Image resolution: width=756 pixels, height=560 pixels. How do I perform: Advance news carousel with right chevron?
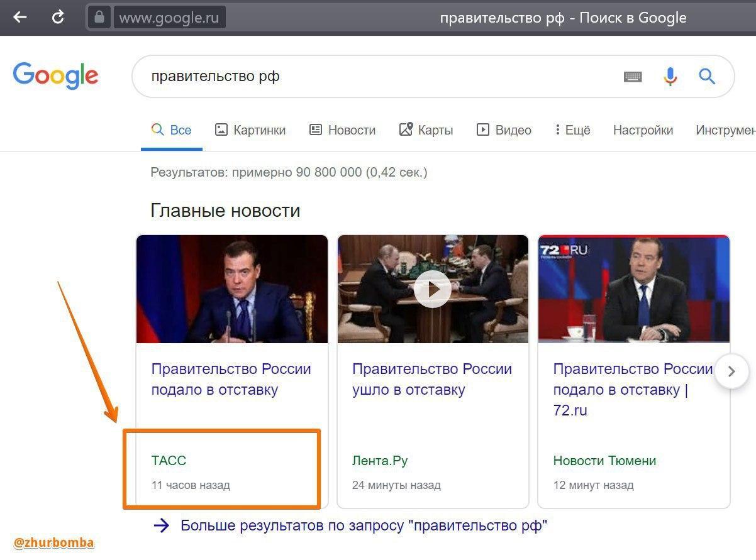tap(731, 371)
